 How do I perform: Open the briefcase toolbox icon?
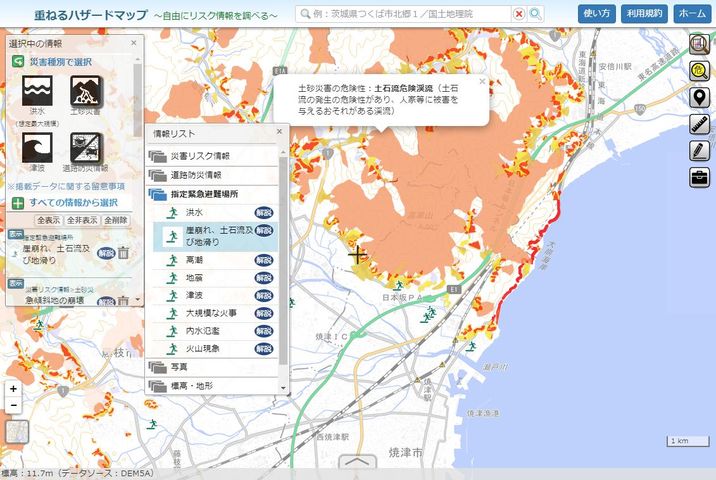[x=700, y=177]
